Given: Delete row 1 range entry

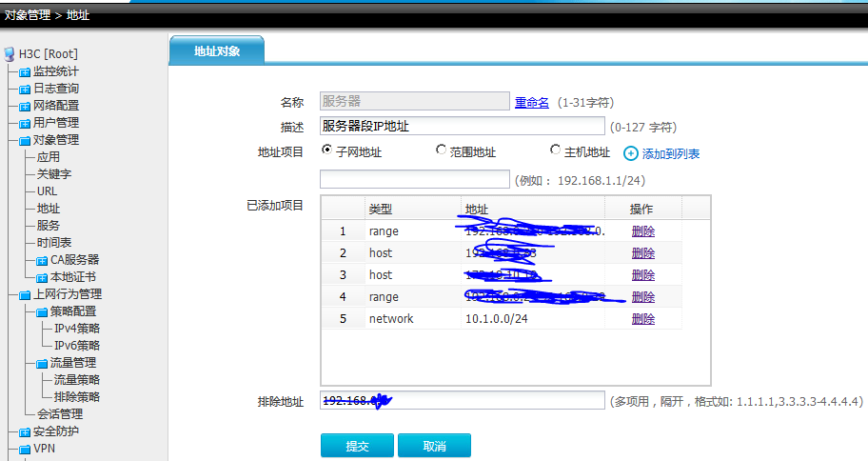Looking at the screenshot, I should click(x=643, y=231).
